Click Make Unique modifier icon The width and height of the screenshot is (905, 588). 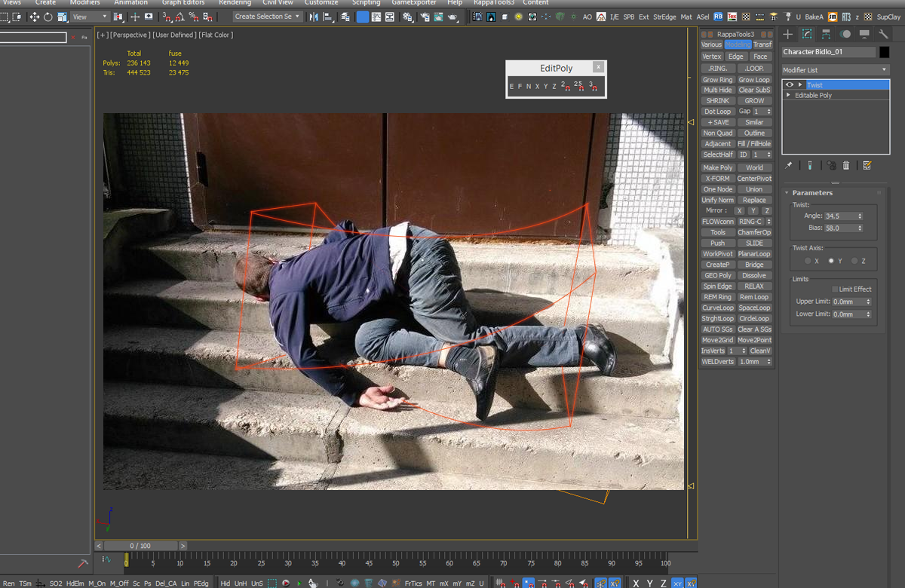click(x=831, y=165)
